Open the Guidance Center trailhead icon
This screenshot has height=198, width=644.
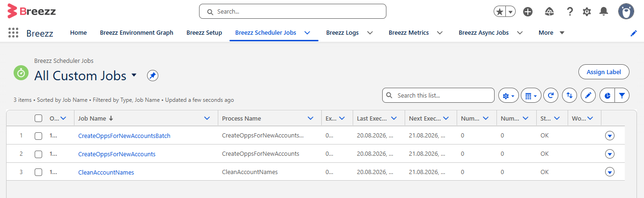tap(550, 12)
